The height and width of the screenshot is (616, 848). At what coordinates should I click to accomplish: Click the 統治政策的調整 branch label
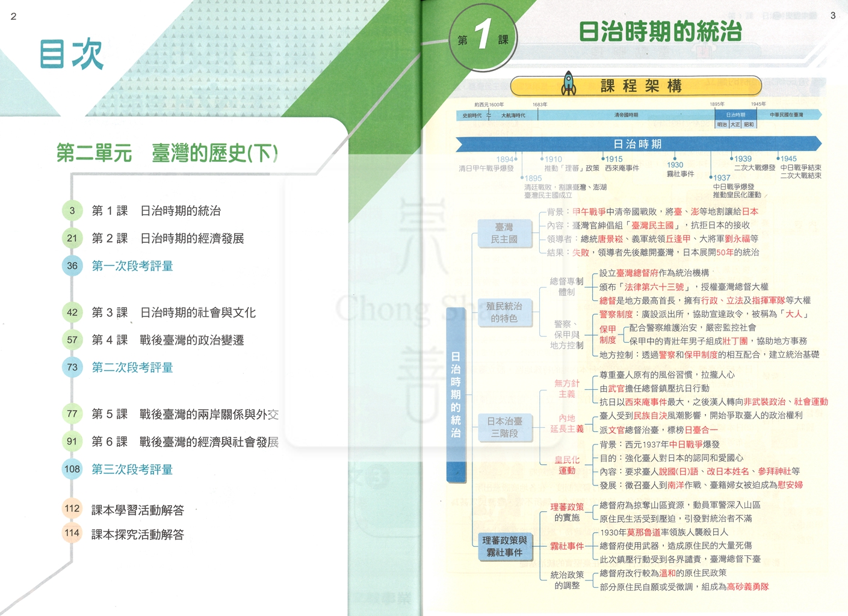(x=567, y=580)
